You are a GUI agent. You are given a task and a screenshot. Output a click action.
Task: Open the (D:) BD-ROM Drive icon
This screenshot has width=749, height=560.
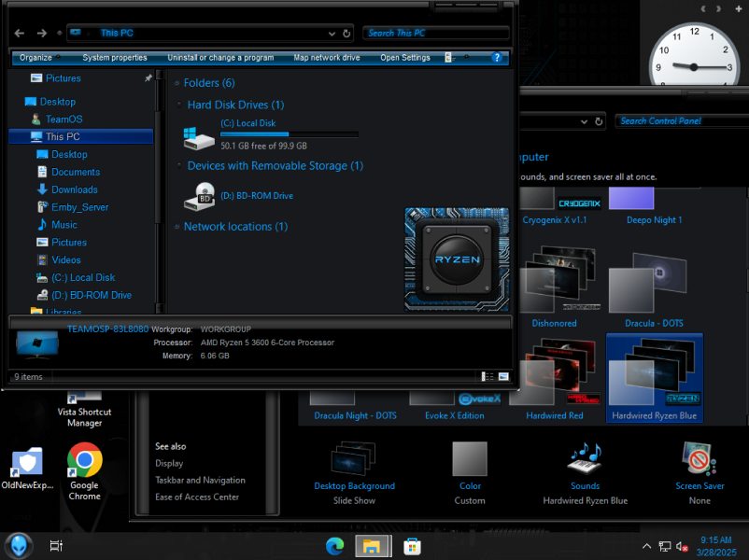coord(199,196)
